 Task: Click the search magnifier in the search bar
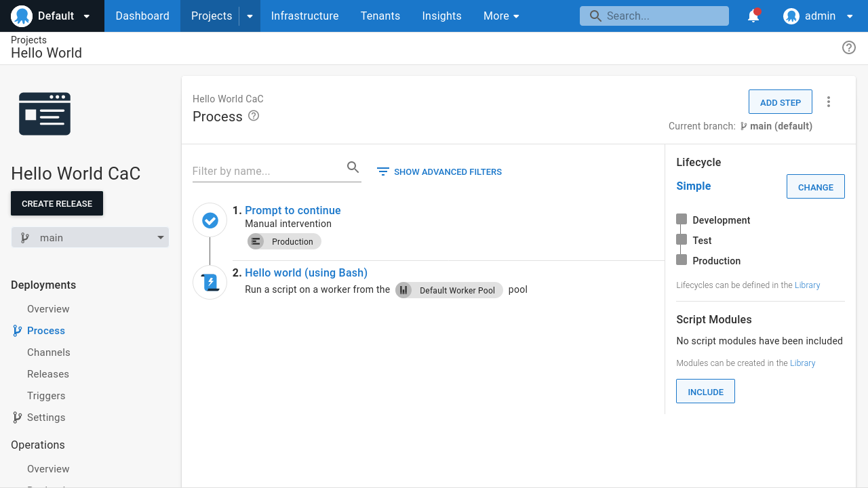(x=595, y=16)
